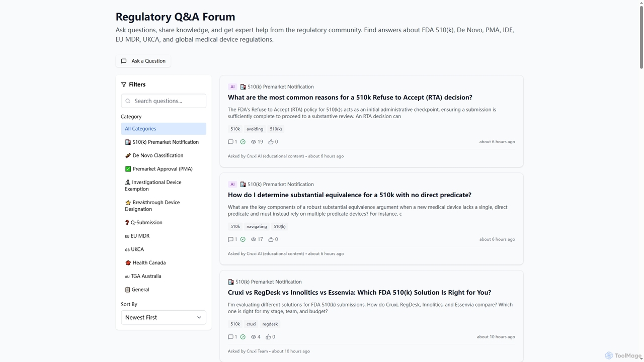Click the magnifier icon in the search box
This screenshot has height=362, width=644.
(128, 101)
